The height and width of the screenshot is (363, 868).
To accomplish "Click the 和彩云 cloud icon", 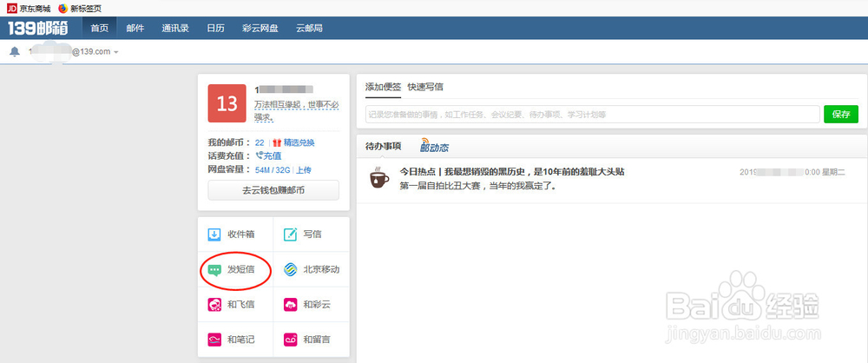I will [x=290, y=305].
